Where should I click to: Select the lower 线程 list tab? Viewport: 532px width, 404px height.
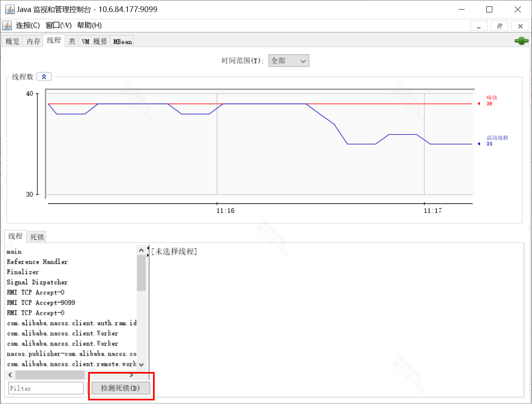16,236
